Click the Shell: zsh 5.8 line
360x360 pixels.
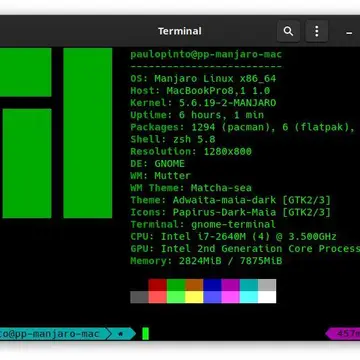(x=173, y=139)
